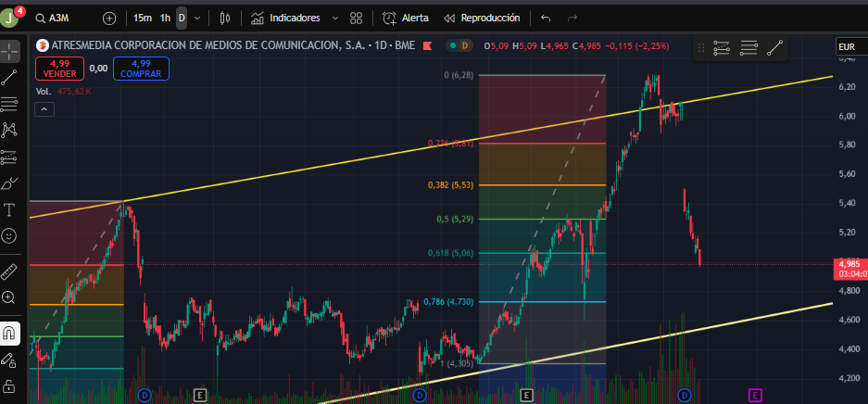The height and width of the screenshot is (404, 868).
Task: Click the 4,80 price scale value
Action: [848, 291]
